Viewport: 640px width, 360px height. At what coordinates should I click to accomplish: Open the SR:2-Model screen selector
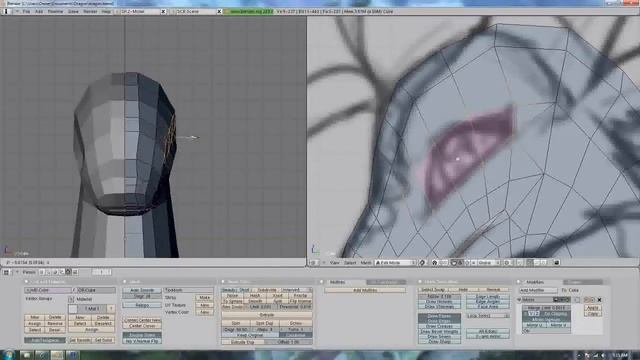click(x=139, y=11)
